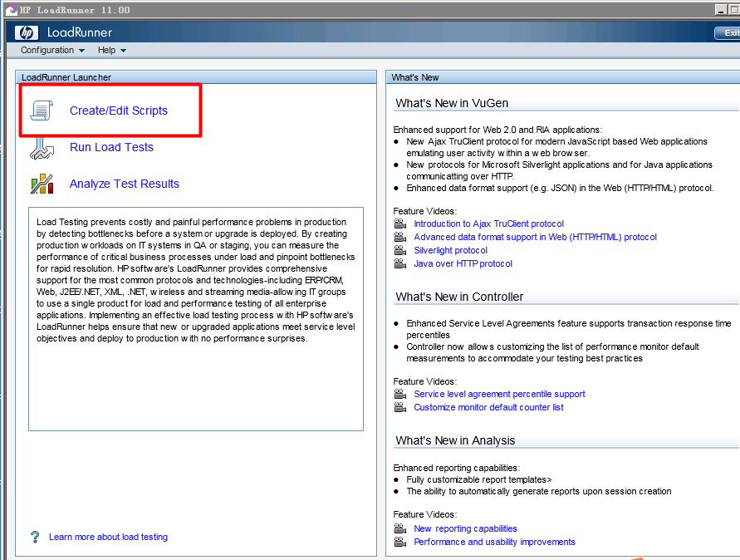Click video icon beside Introduction to Ajax TruClient
Screen dimensions: 740x560
click(x=400, y=224)
